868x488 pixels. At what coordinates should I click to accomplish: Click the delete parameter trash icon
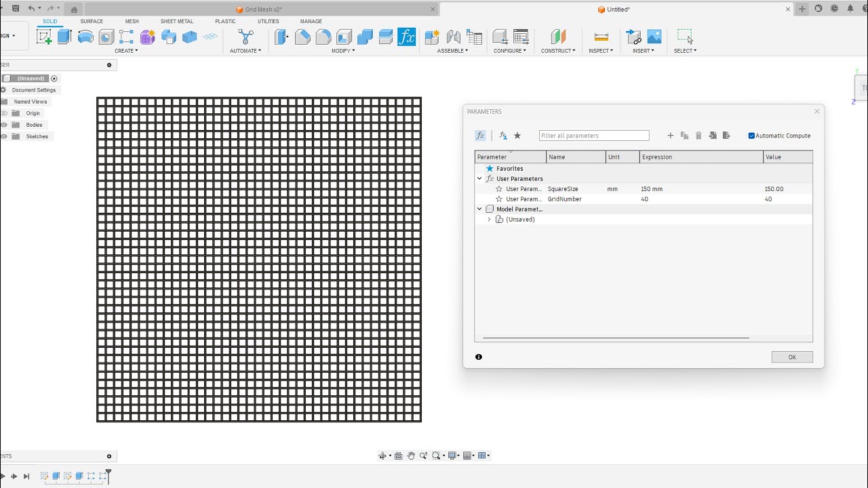698,136
